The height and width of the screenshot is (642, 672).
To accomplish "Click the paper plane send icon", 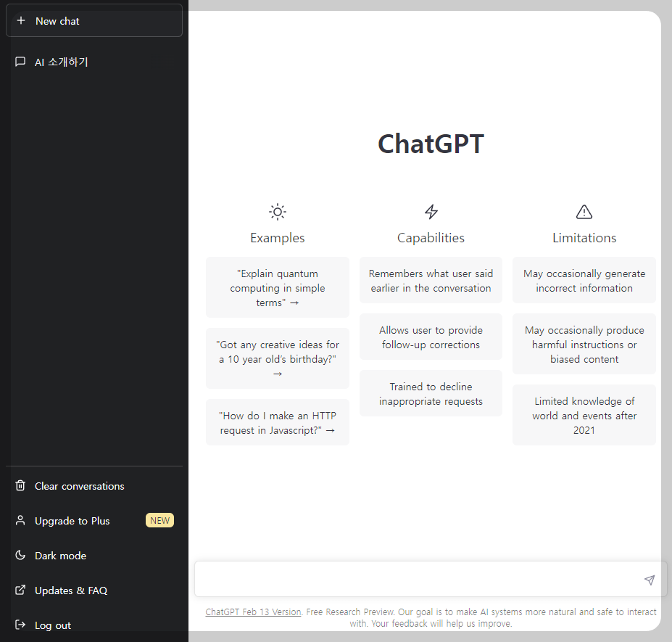I will pos(650,580).
